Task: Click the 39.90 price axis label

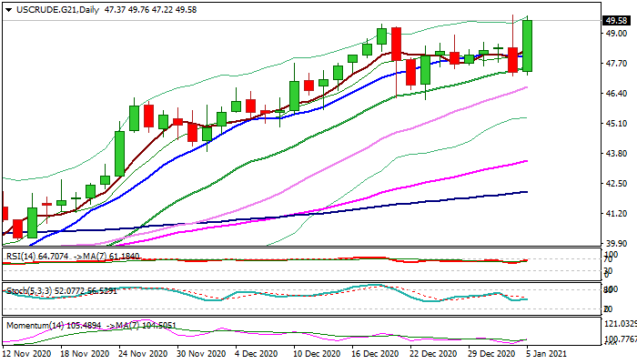Action: click(x=615, y=244)
